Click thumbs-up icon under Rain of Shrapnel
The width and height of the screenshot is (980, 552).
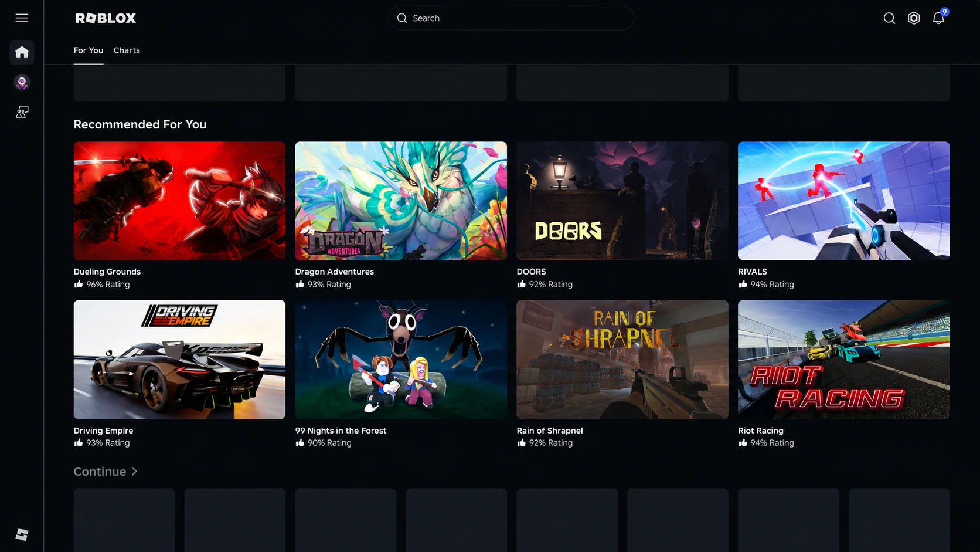522,443
